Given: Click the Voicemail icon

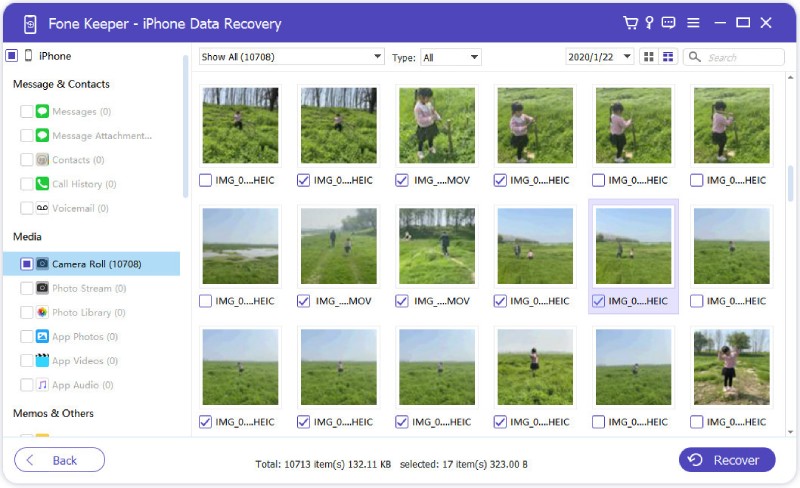Looking at the screenshot, I should [x=42, y=208].
